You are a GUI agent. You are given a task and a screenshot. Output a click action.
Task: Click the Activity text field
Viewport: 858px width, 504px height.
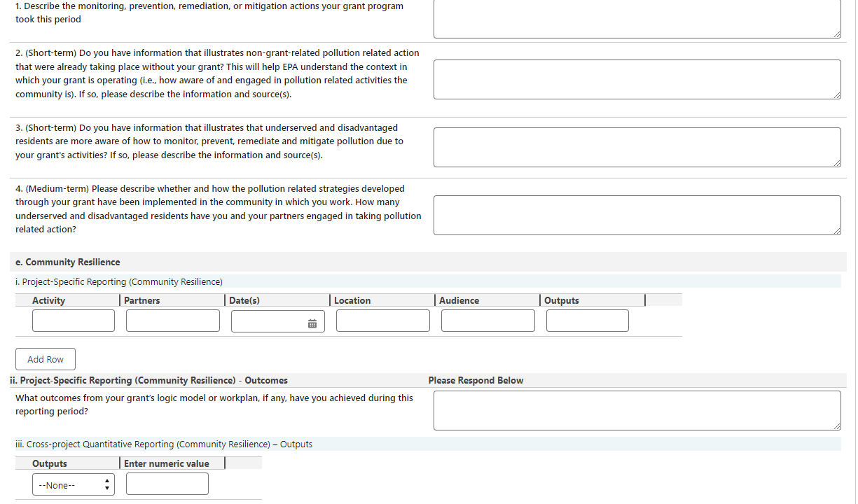(74, 321)
